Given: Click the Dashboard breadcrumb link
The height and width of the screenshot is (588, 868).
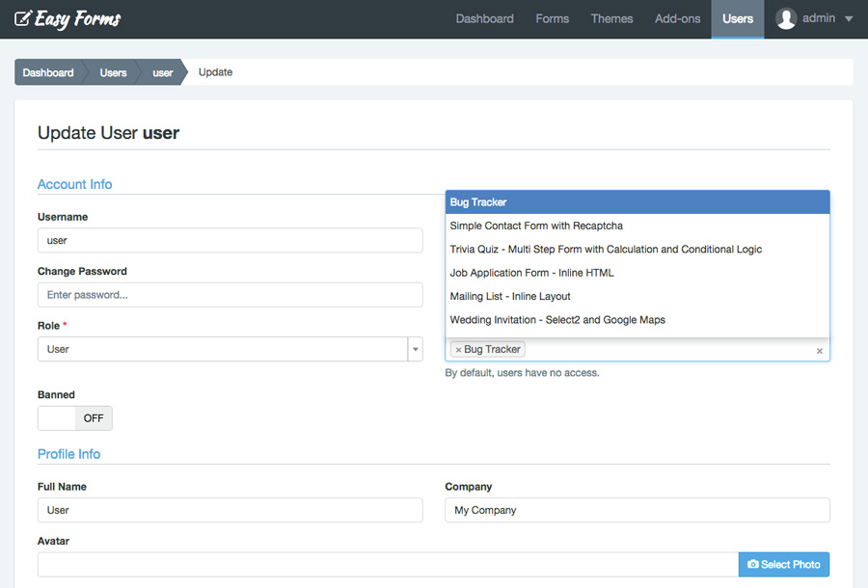Looking at the screenshot, I should (48, 72).
